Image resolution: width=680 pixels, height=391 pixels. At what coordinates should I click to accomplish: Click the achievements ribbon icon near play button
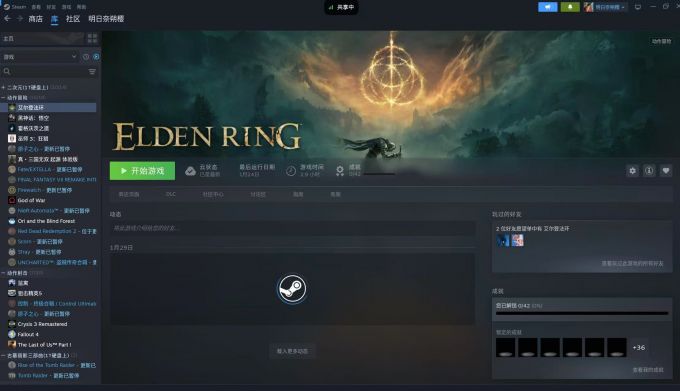pos(340,171)
